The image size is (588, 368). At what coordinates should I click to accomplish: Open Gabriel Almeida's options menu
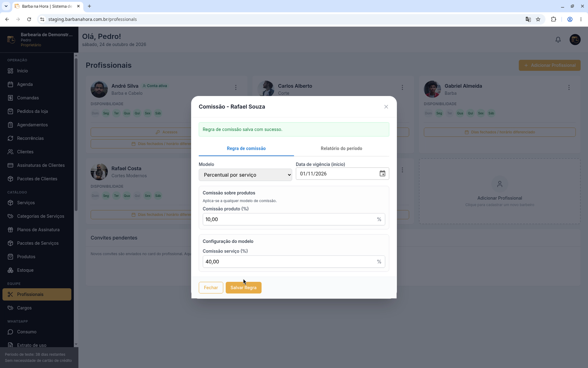[569, 88]
